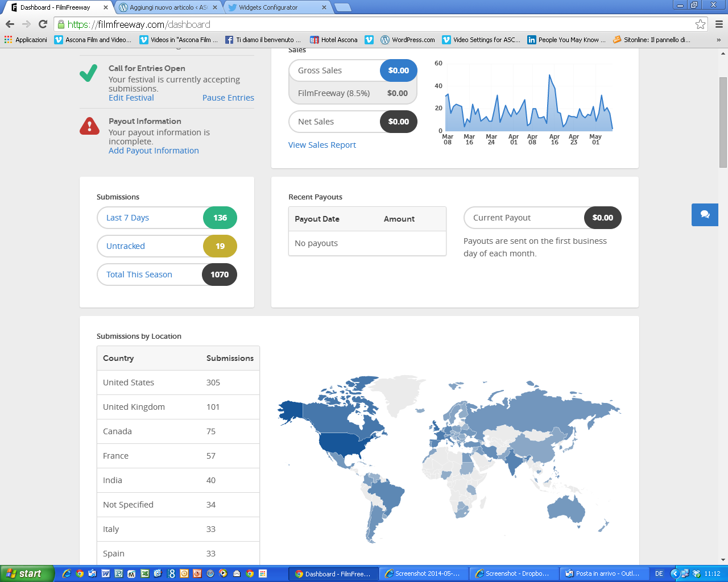Switch to the Aggiungi nuovo articolo tab
The height and width of the screenshot is (582, 728).
168,7
